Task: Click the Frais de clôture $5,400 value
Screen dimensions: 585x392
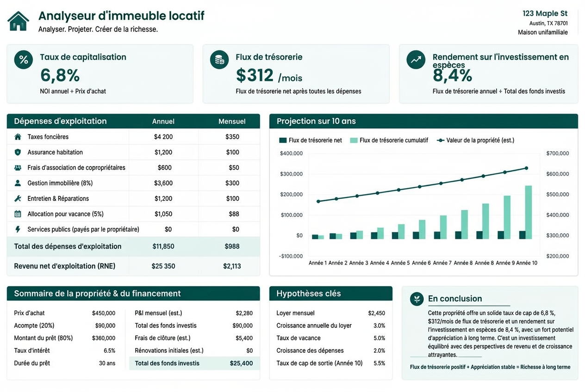Action: [244, 338]
